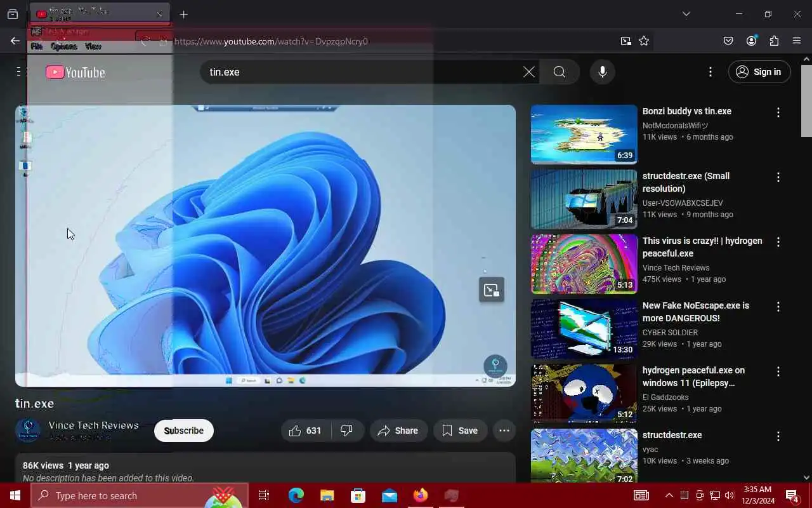Expand the video description box
This screenshot has height=508, width=812.
(265, 468)
